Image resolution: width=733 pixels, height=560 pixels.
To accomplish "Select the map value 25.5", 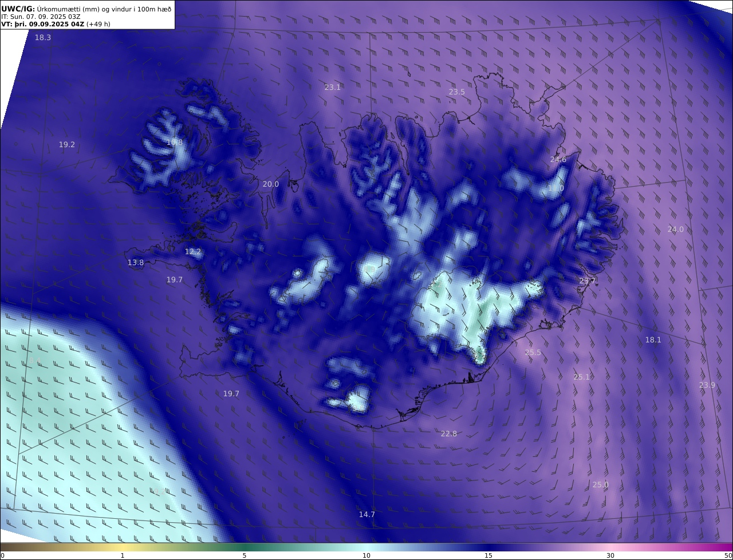I will click(533, 352).
